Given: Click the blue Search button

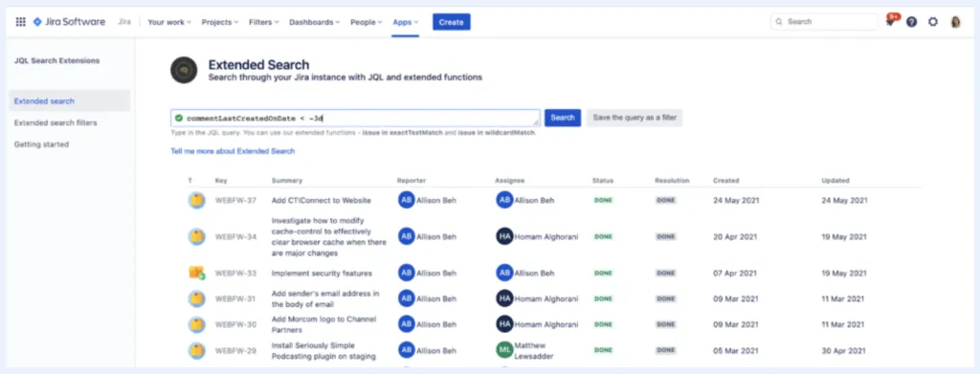Looking at the screenshot, I should [x=563, y=118].
